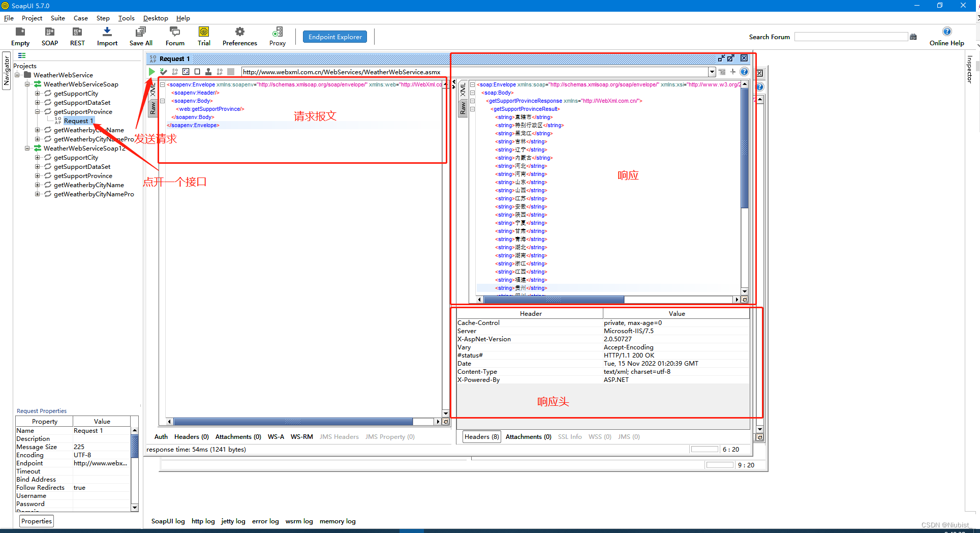This screenshot has height=533, width=980.
Task: Expand the getSupportCity tree node
Action: click(x=38, y=93)
